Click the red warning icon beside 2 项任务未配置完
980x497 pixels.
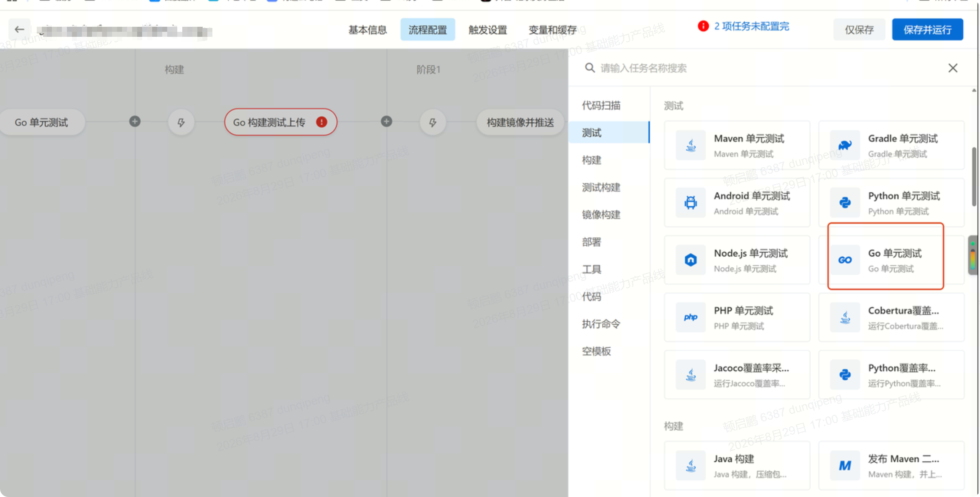pyautogui.click(x=703, y=26)
